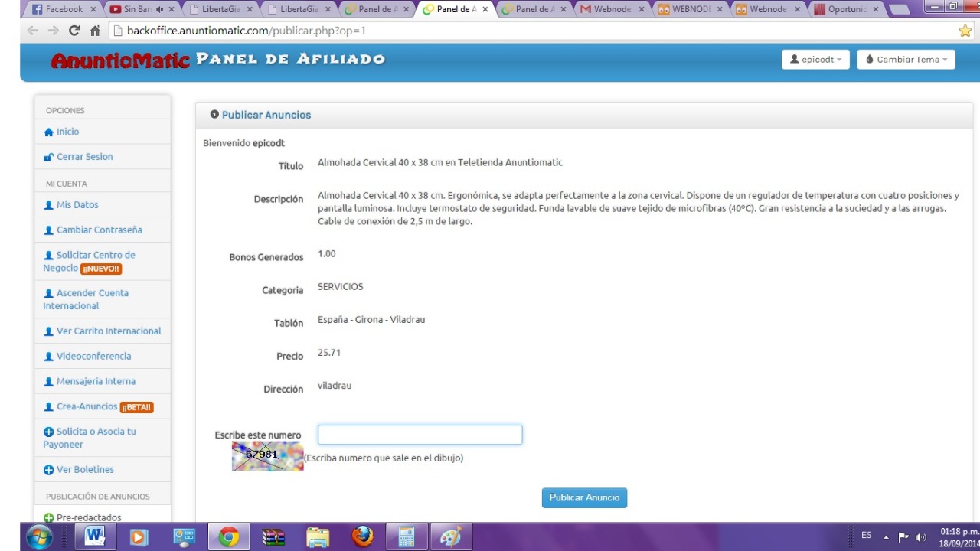Switch to the Oportunid tab
This screenshot has height=551, width=980.
click(847, 9)
